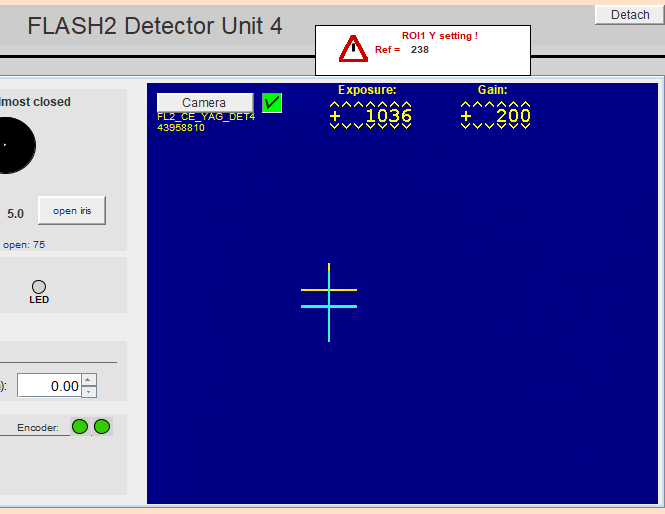Click up arrow above Exposure plus sign
665x514 pixels.
tap(334, 105)
